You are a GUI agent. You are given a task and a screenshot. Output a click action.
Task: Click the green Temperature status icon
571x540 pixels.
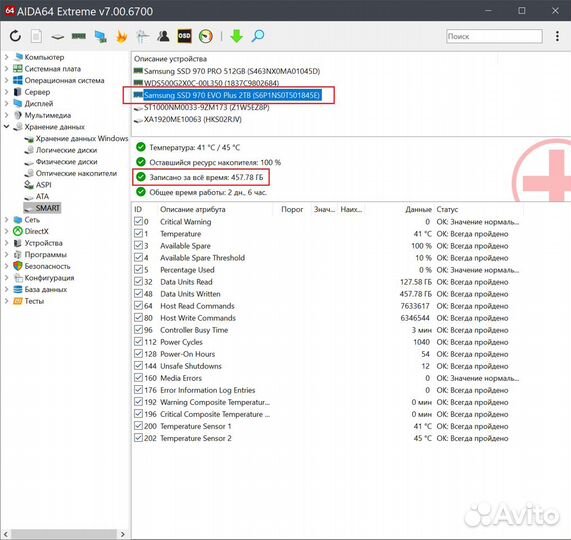pos(141,147)
